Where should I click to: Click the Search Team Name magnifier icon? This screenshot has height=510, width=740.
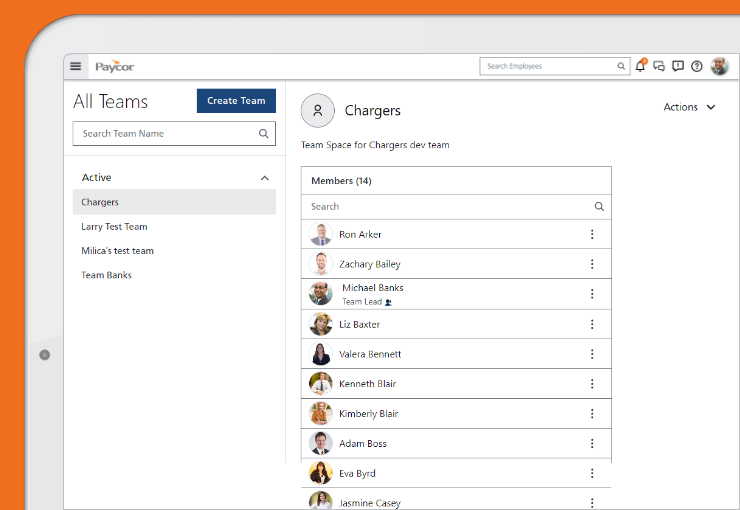(264, 134)
